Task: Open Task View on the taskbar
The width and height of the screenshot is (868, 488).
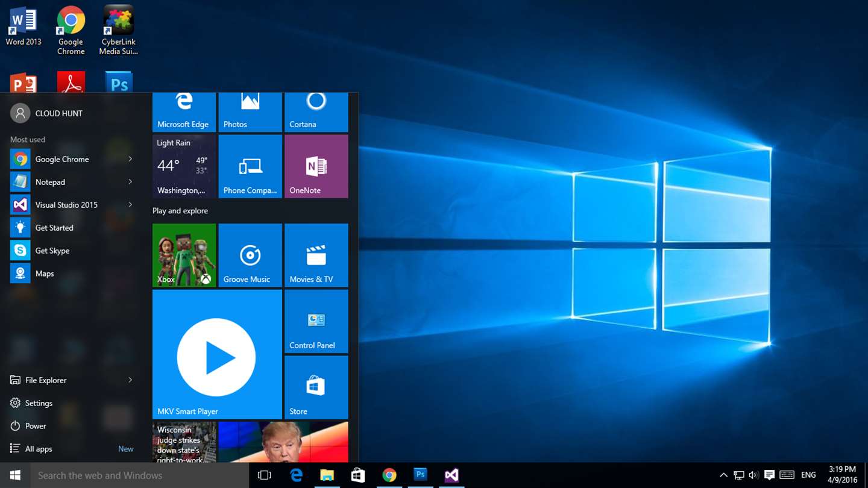Action: 264,475
